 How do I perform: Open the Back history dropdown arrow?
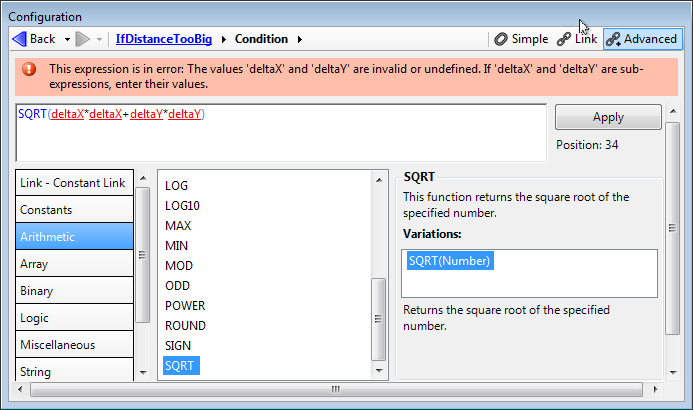click(67, 39)
